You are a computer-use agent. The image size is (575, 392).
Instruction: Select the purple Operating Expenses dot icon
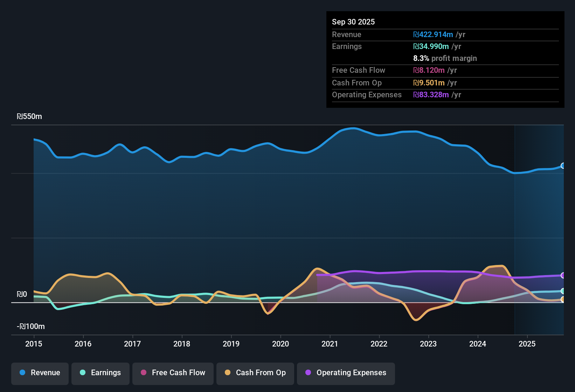[x=308, y=373]
